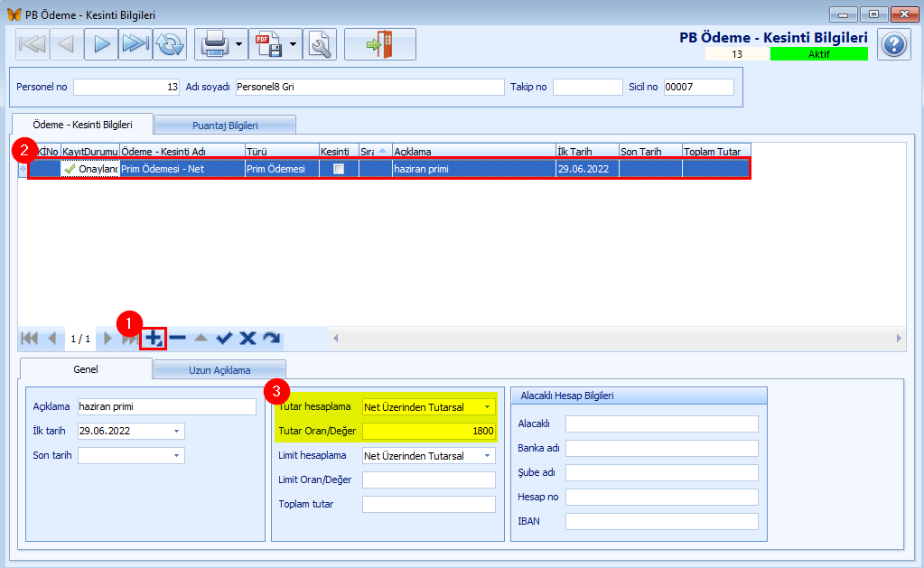Image resolution: width=924 pixels, height=568 pixels.
Task: Confirm edit with checkmark in grid navigator
Action: pyautogui.click(x=224, y=339)
